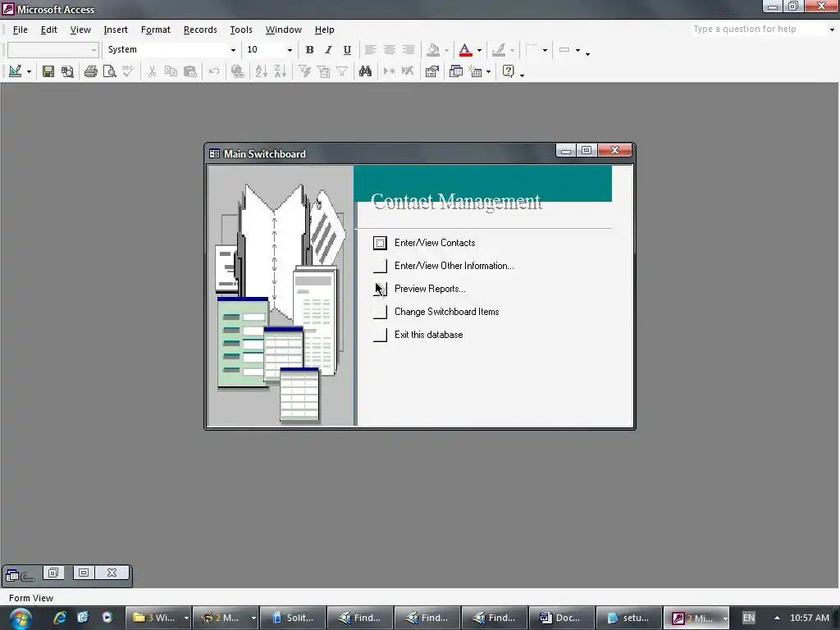The height and width of the screenshot is (630, 840).
Task: Click the Filter By Form icon
Action: (x=323, y=71)
